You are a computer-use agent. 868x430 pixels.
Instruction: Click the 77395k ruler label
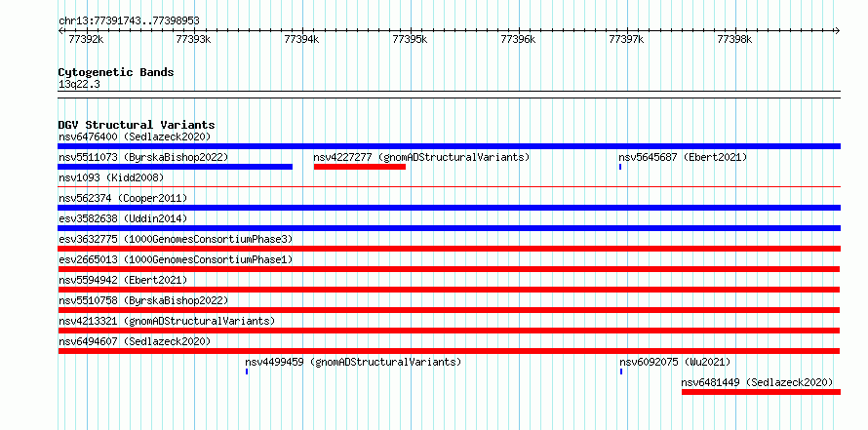point(410,39)
